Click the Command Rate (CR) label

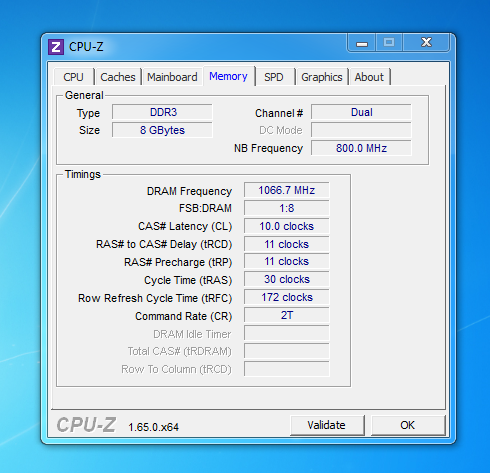(184, 316)
